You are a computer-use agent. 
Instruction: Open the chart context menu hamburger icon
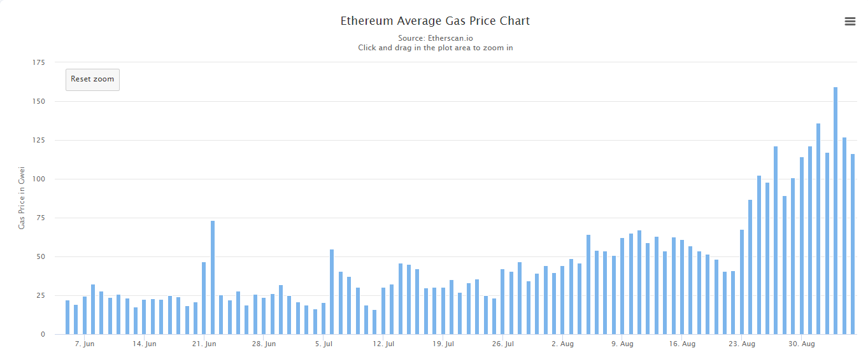[850, 21]
